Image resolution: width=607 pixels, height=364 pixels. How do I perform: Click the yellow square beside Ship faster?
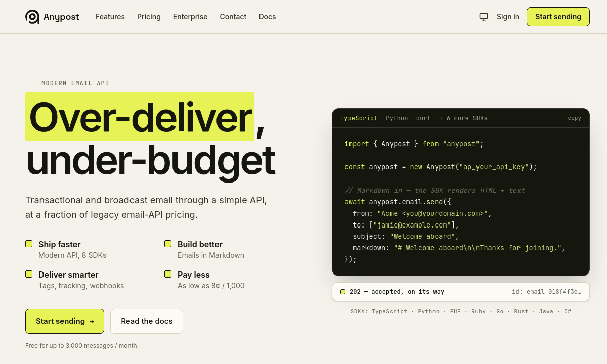[x=29, y=244]
